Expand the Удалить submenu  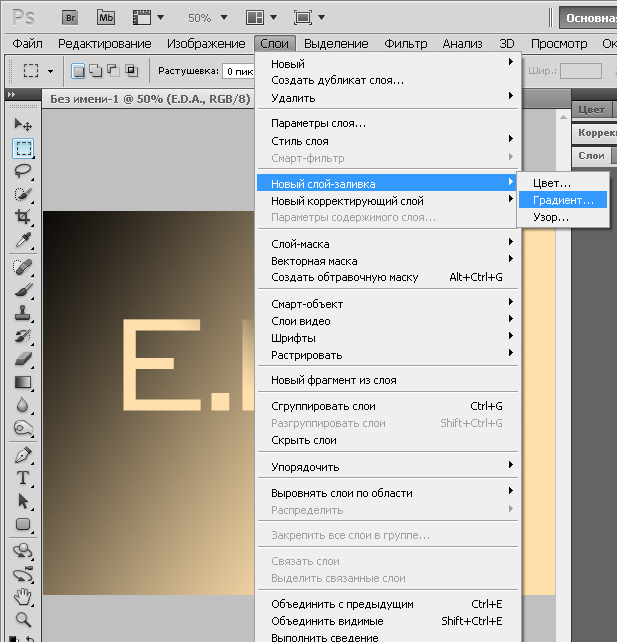[387, 98]
